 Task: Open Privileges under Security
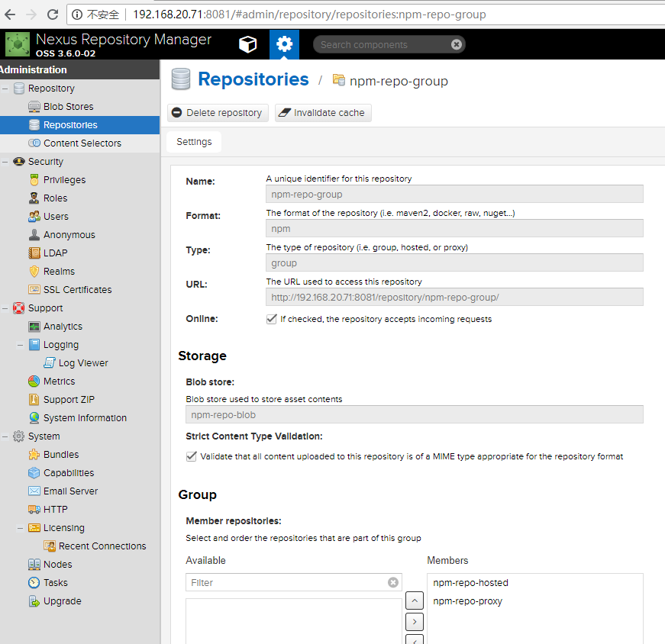coord(64,180)
